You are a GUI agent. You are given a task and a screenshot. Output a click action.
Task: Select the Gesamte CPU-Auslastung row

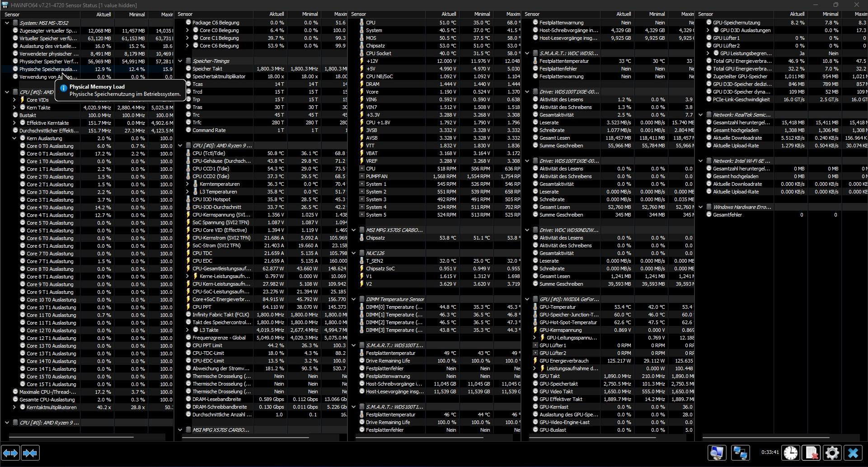click(88, 400)
